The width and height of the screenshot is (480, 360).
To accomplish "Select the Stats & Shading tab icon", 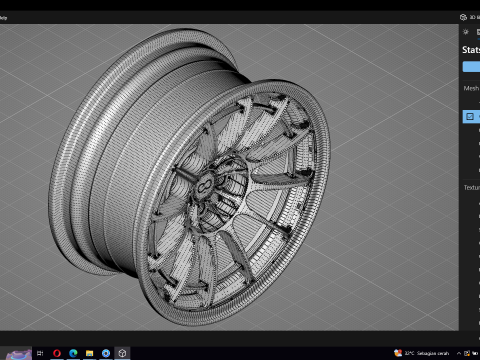I will (478, 32).
